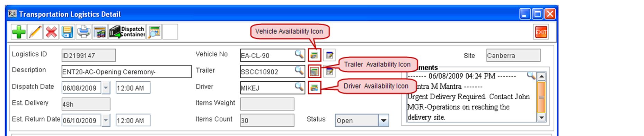Open Dispatch Date calendar dropdown

pyautogui.click(x=106, y=88)
